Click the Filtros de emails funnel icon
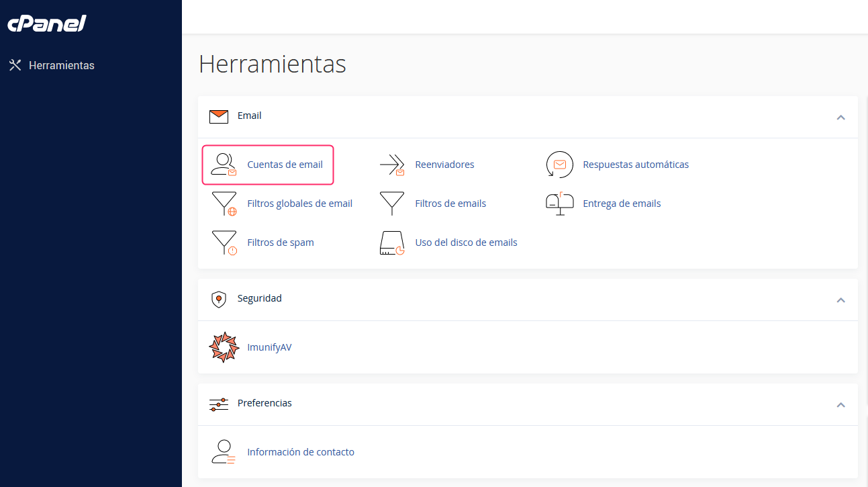The image size is (868, 487). click(392, 204)
